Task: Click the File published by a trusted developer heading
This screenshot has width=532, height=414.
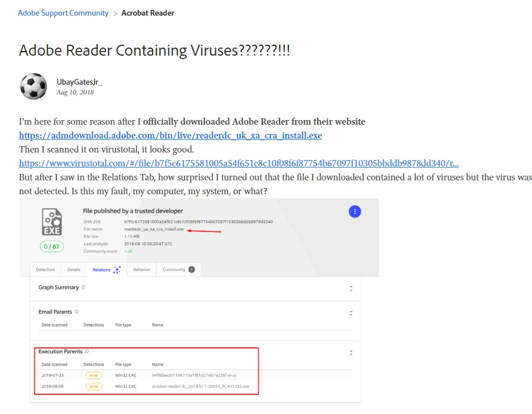Action: tap(133, 211)
